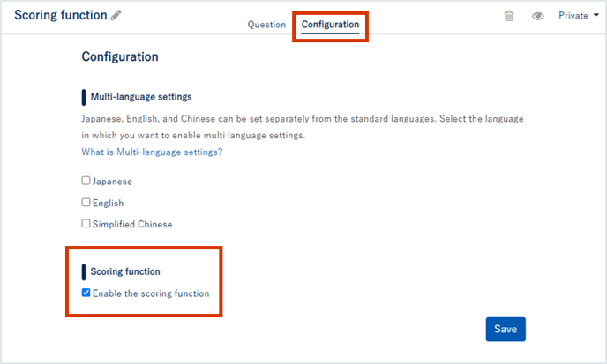
Task: Click the large Configuration heading
Action: click(120, 57)
